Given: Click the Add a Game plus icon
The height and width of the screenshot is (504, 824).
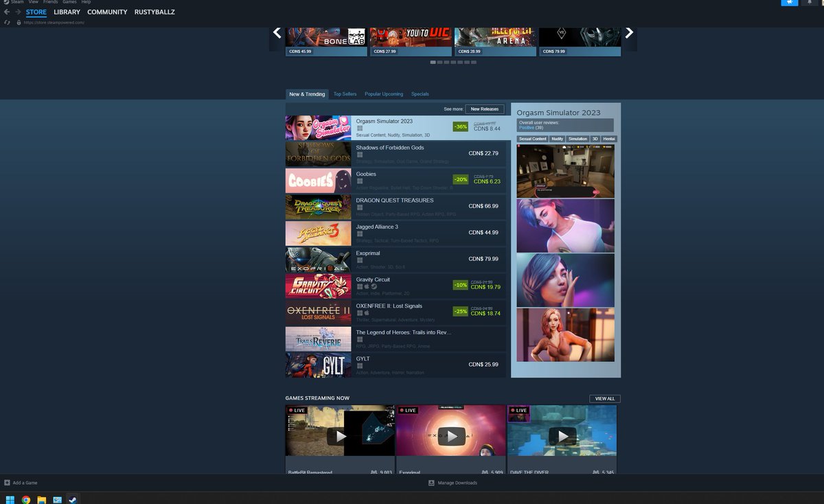Looking at the screenshot, I should [x=7, y=483].
